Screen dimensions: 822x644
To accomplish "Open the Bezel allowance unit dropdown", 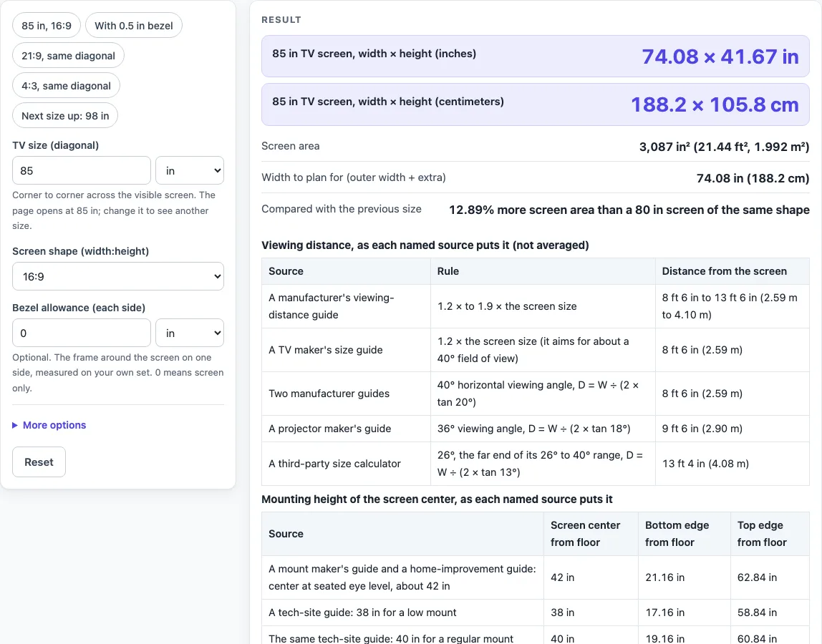I will (x=190, y=333).
